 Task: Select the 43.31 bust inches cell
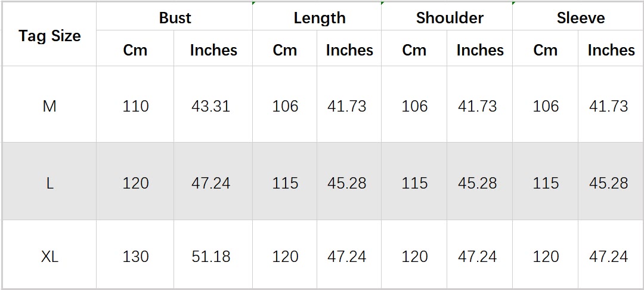[x=210, y=106]
